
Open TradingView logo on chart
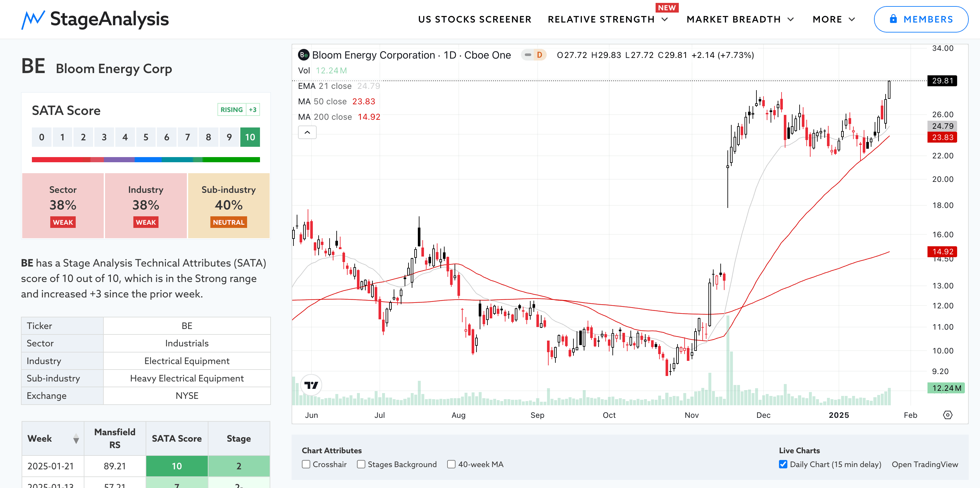tap(311, 385)
